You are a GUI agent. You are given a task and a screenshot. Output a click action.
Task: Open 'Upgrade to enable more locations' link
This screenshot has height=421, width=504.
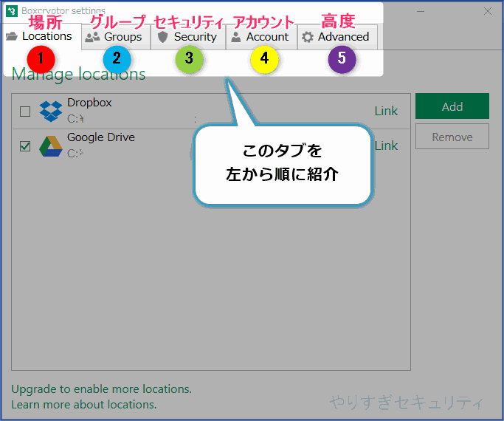tap(102, 389)
